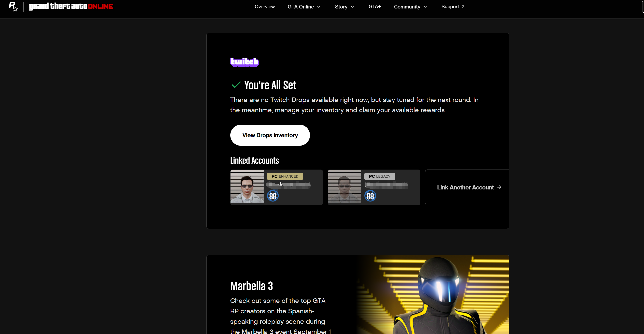
Task: Click the Marbella 3 heading
Action: point(251,286)
